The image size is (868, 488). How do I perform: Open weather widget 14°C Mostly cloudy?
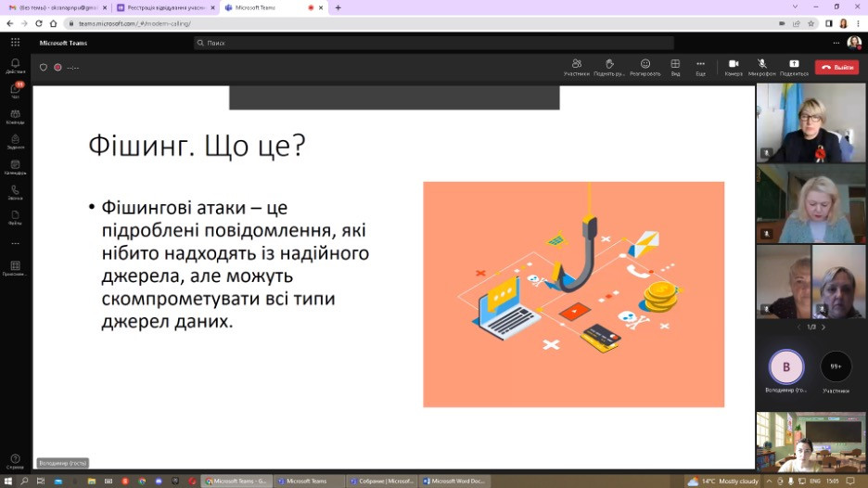(x=723, y=481)
